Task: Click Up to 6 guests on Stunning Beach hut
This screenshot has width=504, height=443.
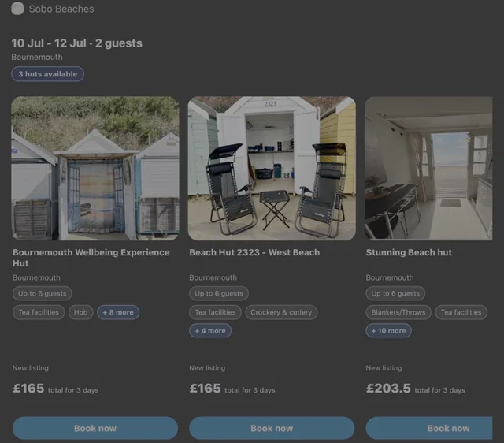Action: 395,293
